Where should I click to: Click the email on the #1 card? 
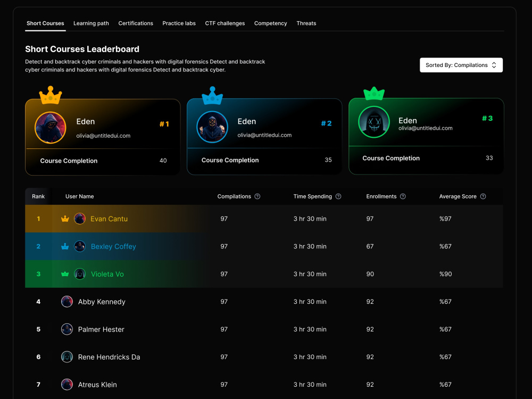(103, 136)
